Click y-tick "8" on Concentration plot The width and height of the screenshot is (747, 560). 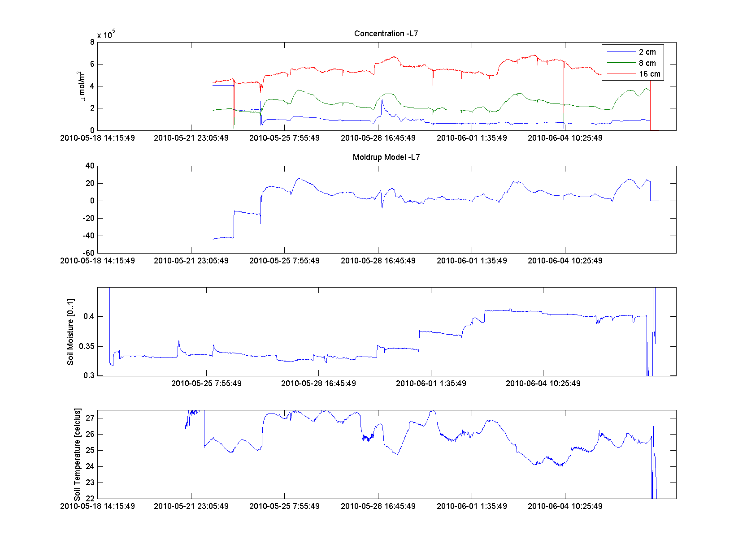coord(92,42)
